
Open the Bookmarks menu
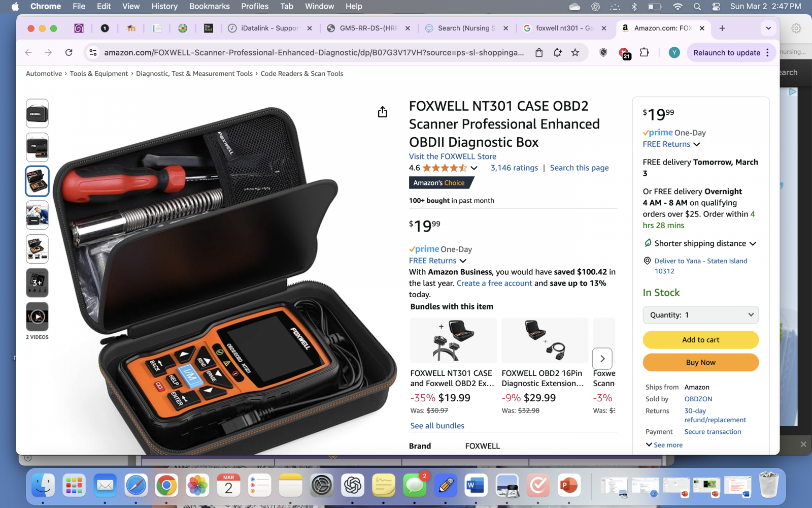tap(210, 6)
